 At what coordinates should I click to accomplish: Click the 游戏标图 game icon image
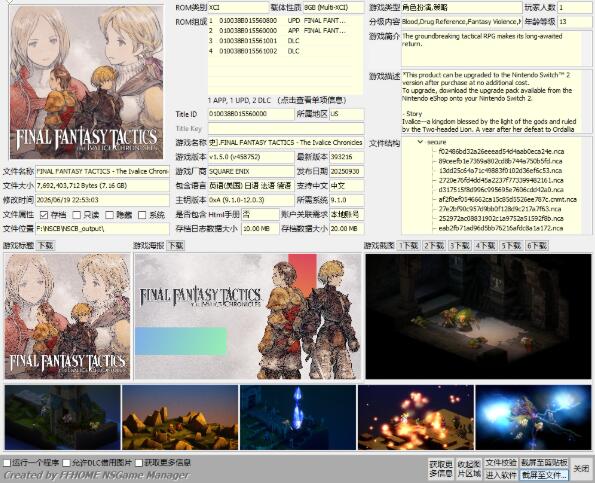click(67, 316)
